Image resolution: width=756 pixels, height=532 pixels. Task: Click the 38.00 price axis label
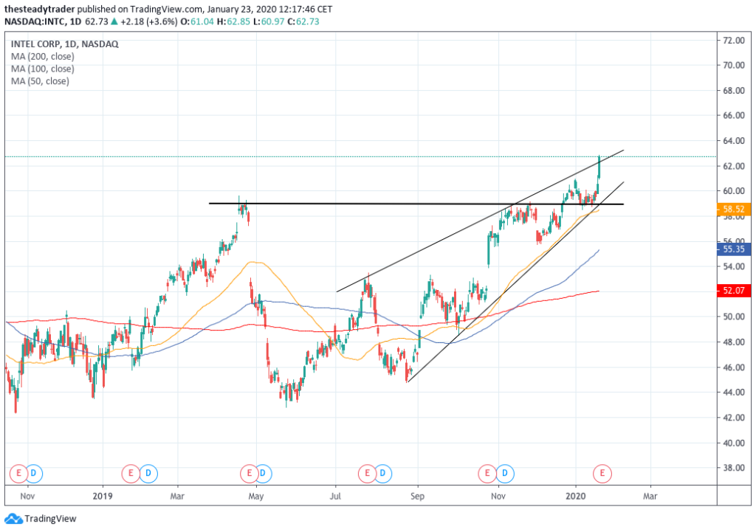(733, 468)
